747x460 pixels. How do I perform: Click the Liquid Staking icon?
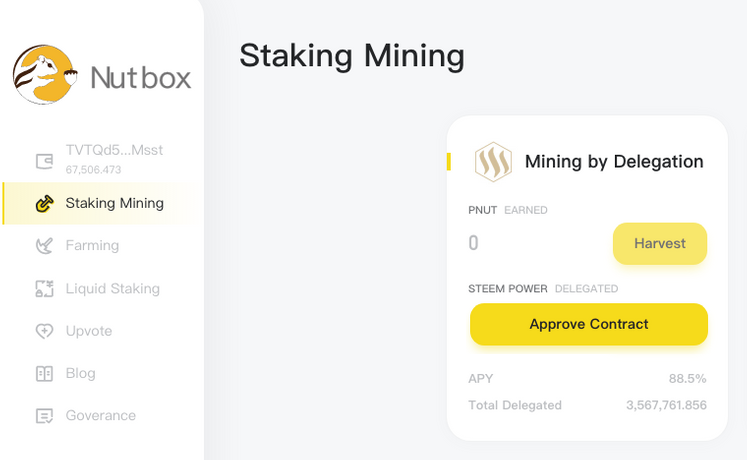point(44,289)
